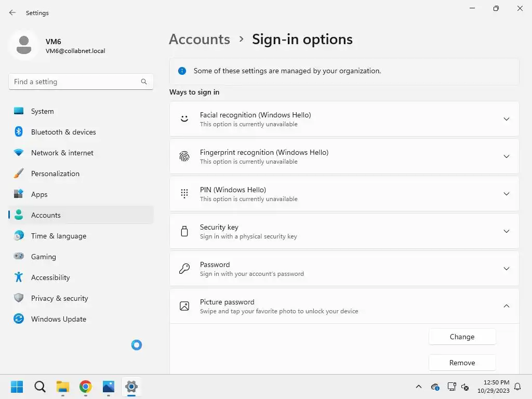Click the blue info icon in organization notice
Image resolution: width=532 pixels, height=399 pixels.
pos(182,71)
